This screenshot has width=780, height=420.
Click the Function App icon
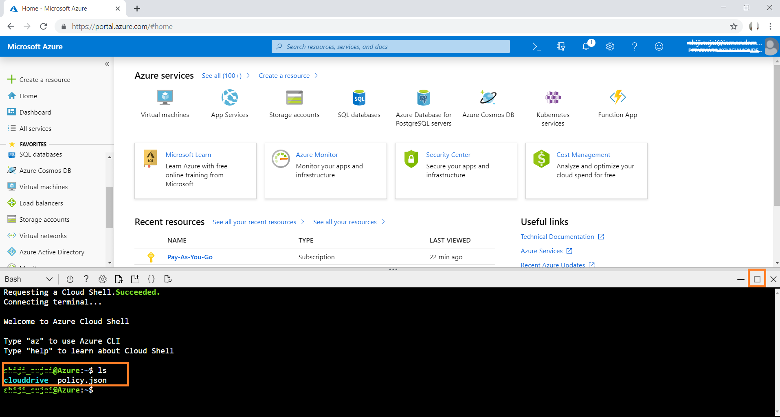point(617,98)
